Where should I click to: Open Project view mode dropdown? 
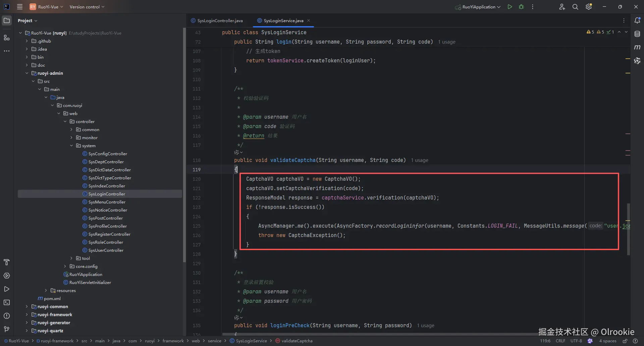coord(28,20)
